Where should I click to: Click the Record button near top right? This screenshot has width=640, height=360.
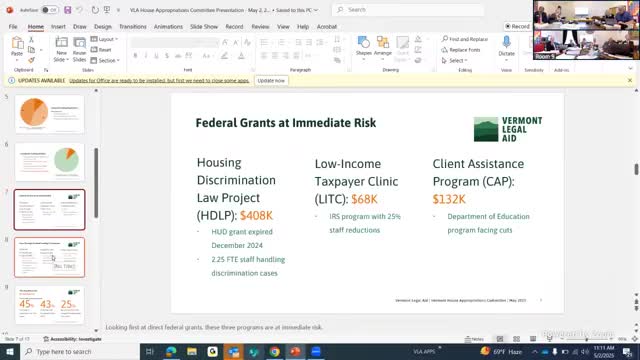coord(517,27)
